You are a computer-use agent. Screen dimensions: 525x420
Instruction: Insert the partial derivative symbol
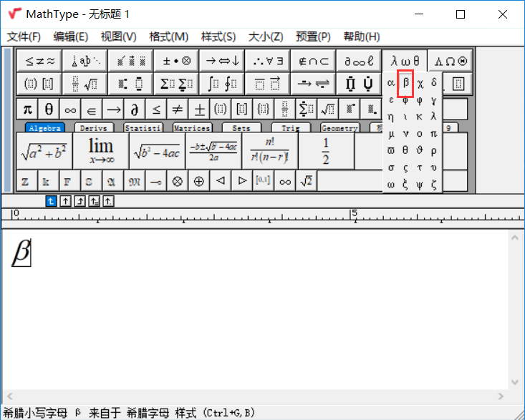point(133,109)
